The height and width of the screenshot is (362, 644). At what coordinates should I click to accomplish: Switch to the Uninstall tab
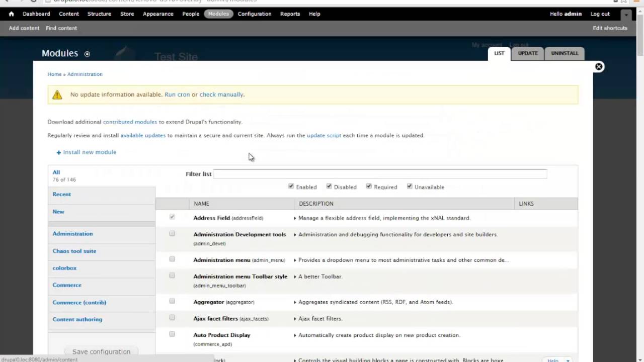click(565, 53)
